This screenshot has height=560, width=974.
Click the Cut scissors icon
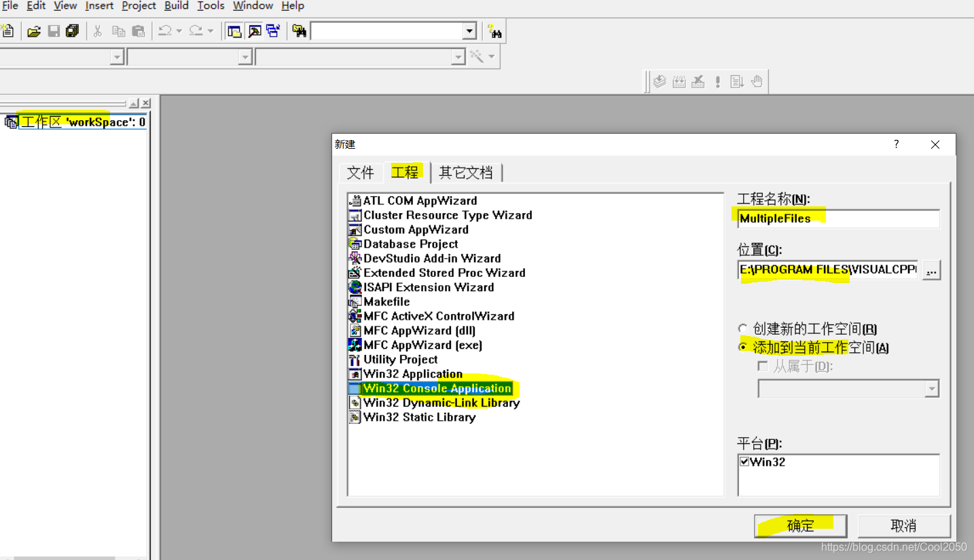[x=97, y=31]
